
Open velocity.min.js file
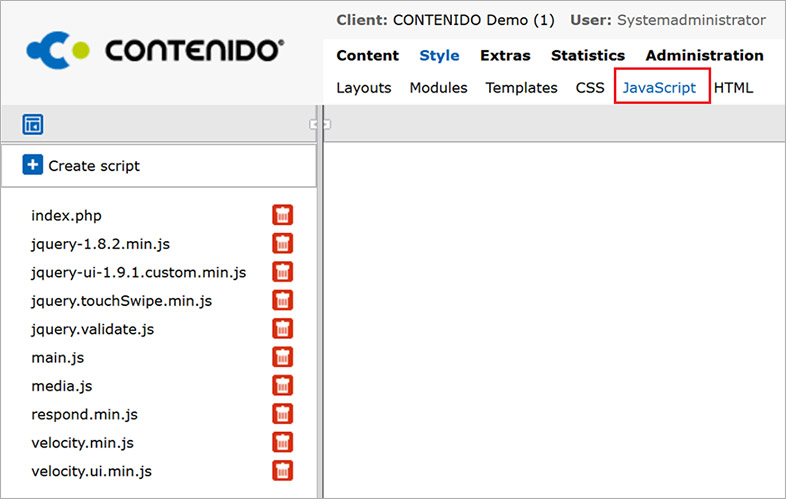(82, 443)
